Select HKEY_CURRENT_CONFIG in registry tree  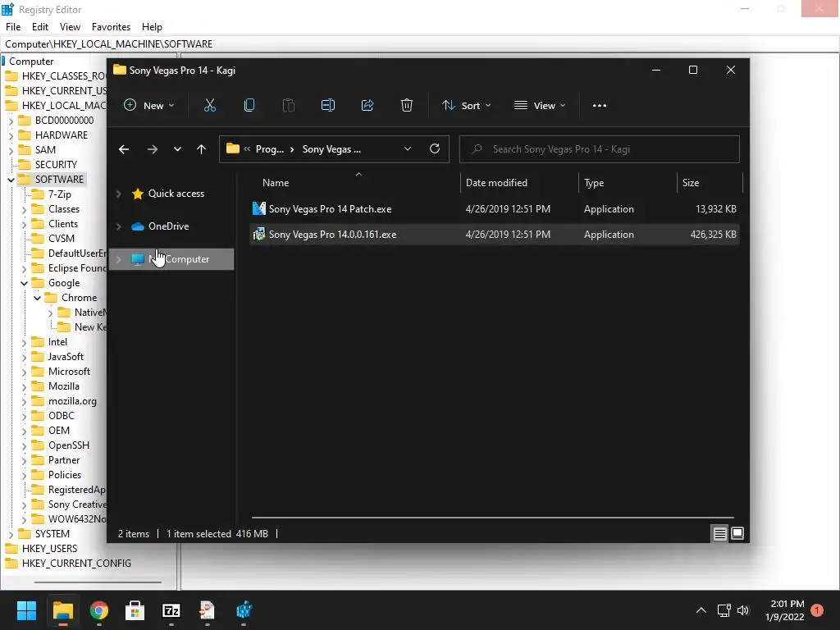[x=76, y=564]
